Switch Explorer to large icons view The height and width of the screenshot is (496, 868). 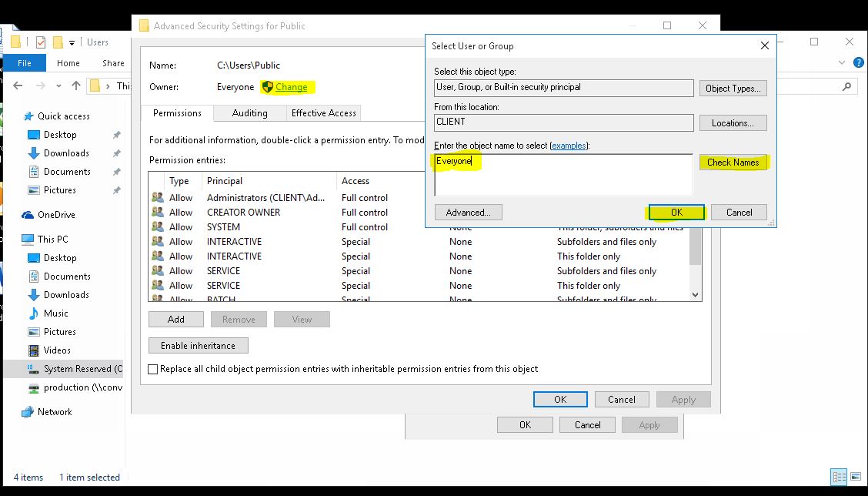point(856,477)
